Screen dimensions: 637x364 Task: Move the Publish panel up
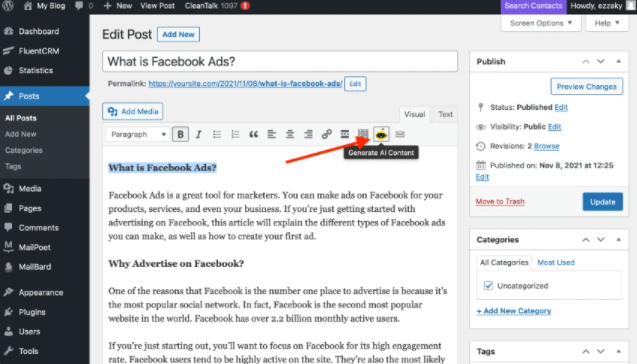click(x=585, y=61)
